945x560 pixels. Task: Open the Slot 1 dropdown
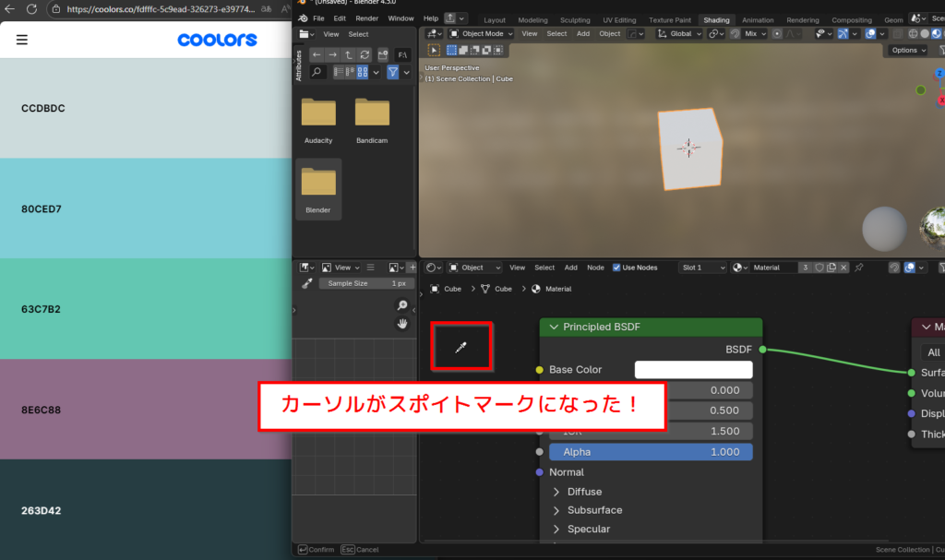[702, 268]
